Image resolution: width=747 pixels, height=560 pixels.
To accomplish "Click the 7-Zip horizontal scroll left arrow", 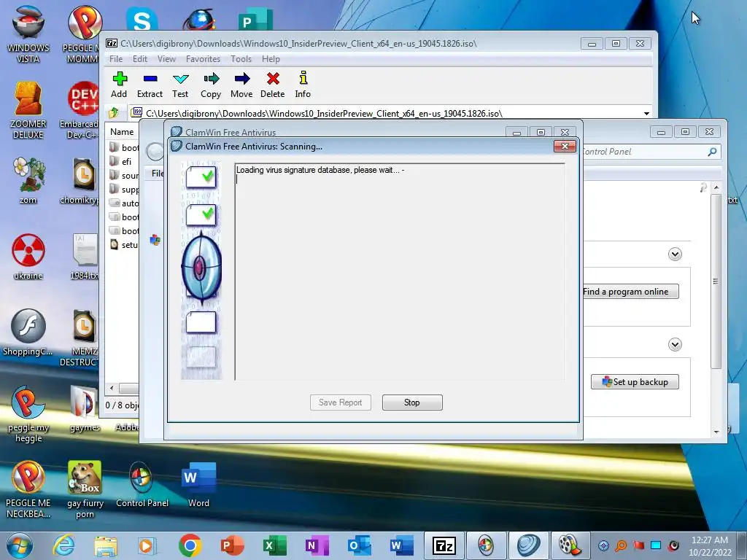I will click(x=112, y=388).
